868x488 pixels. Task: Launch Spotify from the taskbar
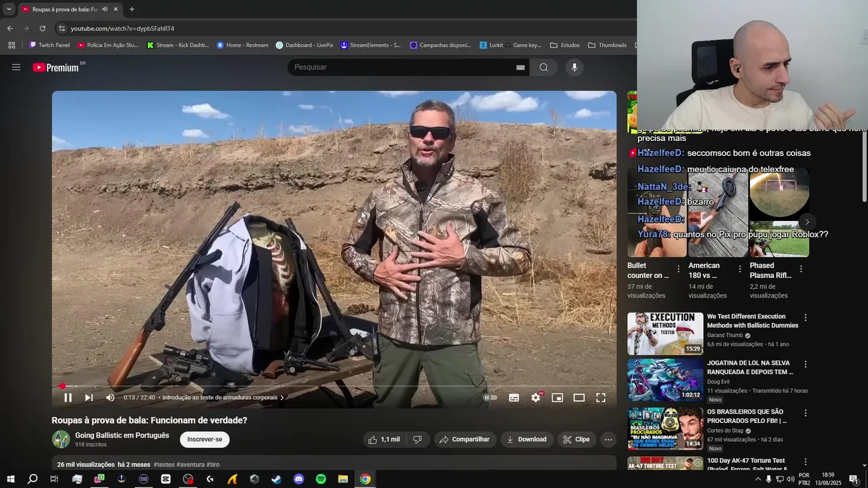[321, 479]
